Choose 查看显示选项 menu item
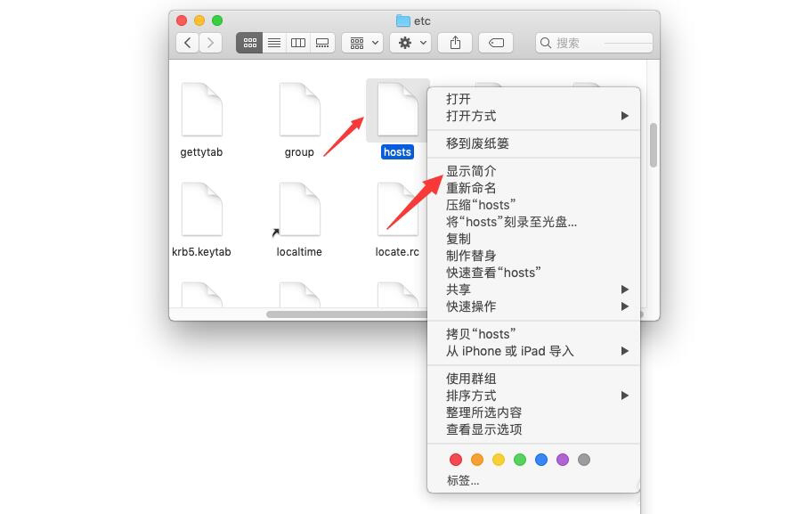The width and height of the screenshot is (812, 514). (x=533, y=429)
